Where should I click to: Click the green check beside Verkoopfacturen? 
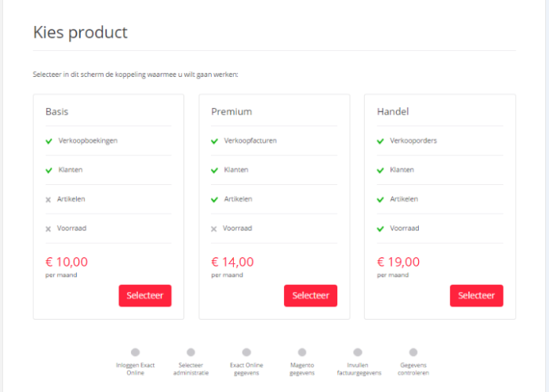[214, 141]
